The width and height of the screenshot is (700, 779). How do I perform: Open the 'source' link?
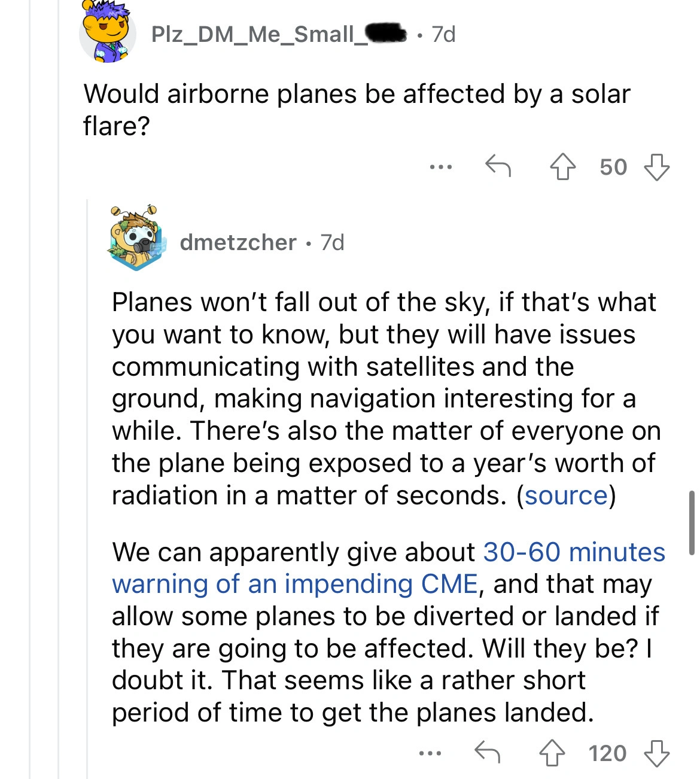566,495
